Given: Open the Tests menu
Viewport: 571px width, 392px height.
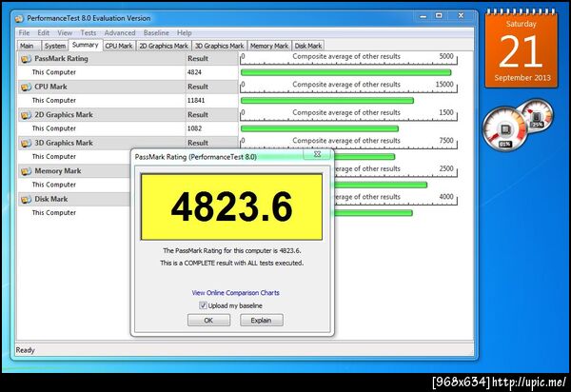Looking at the screenshot, I should (89, 32).
